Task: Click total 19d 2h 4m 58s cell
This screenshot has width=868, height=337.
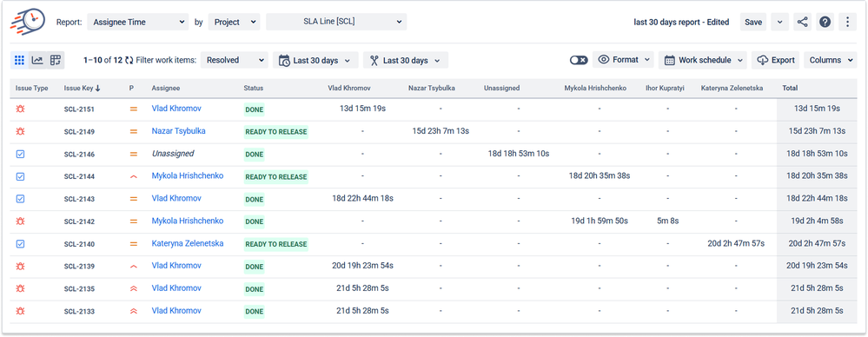Action: point(817,221)
